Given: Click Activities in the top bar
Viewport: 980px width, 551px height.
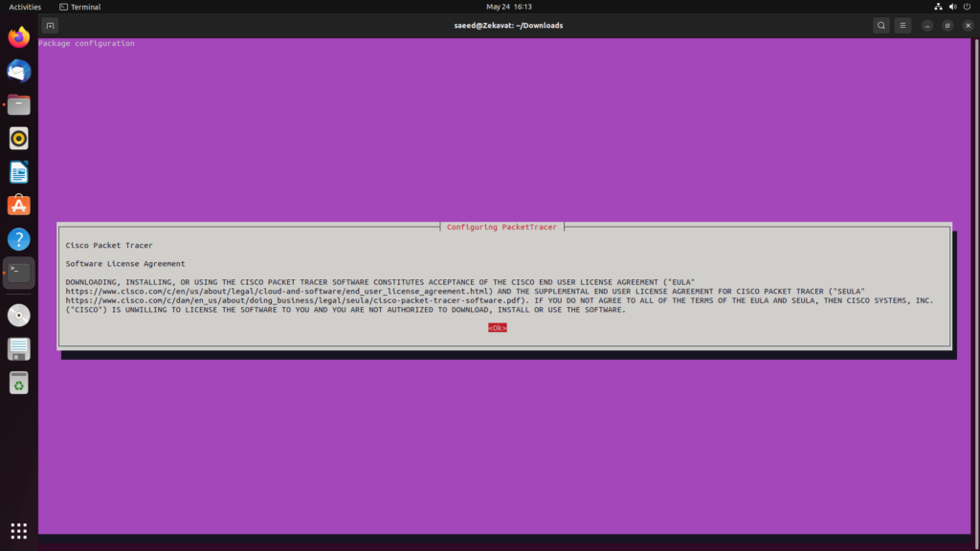Looking at the screenshot, I should tap(25, 7).
